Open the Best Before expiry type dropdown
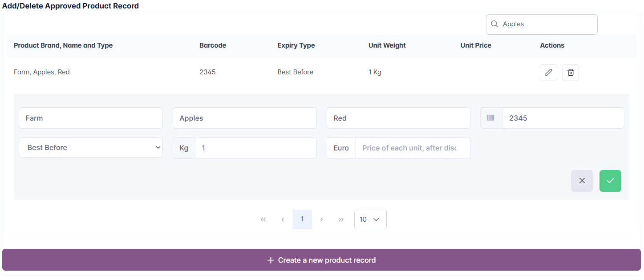 point(91,147)
